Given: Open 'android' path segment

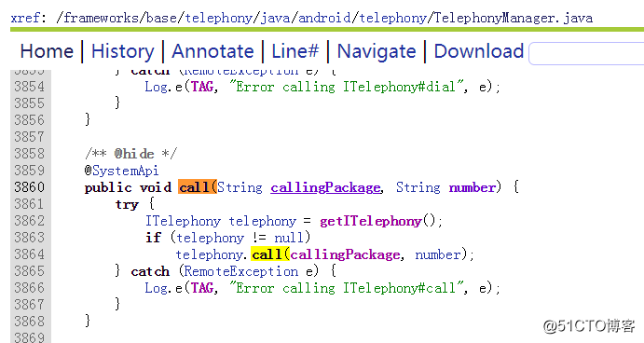Looking at the screenshot, I should point(324,18).
